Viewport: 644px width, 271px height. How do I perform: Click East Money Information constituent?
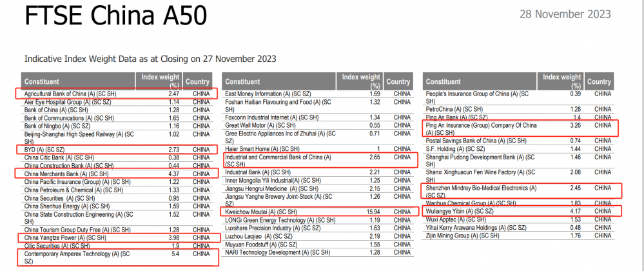click(x=268, y=94)
